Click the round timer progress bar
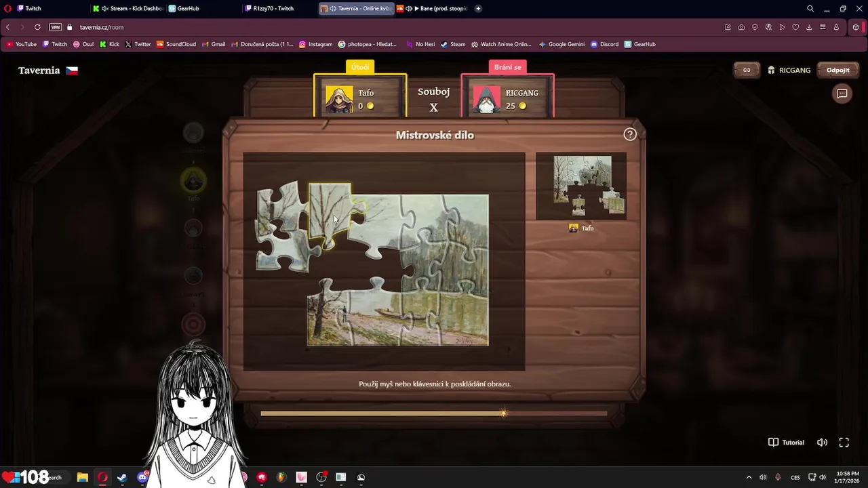 (434, 413)
